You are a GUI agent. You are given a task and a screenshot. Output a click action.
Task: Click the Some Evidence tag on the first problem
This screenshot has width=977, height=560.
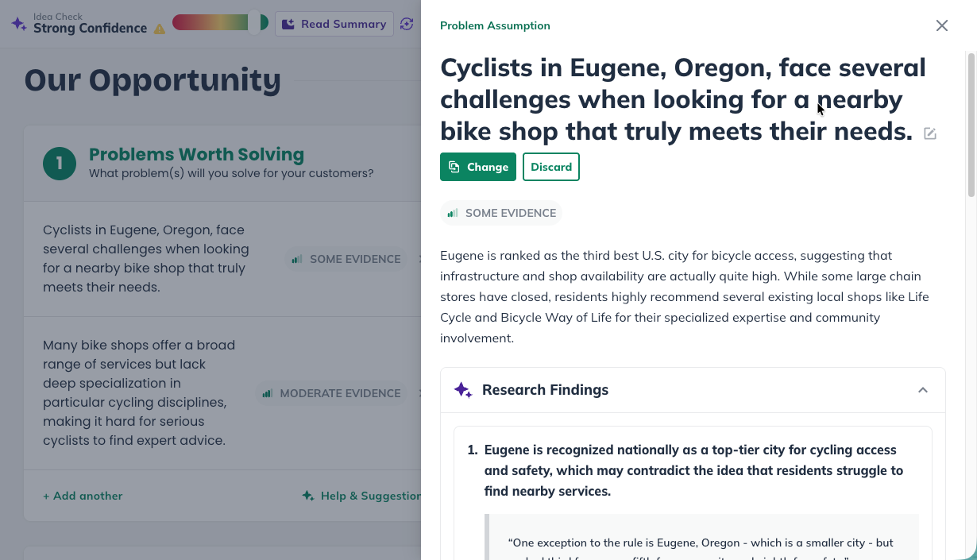[346, 259]
